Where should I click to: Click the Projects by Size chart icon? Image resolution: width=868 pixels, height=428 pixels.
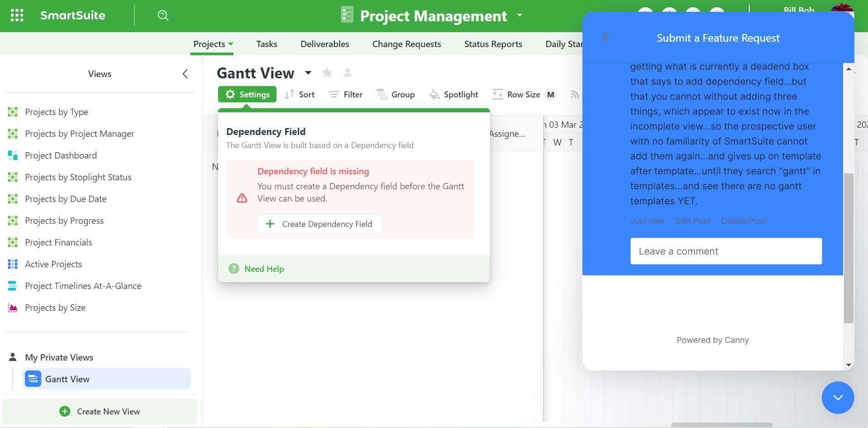point(13,308)
